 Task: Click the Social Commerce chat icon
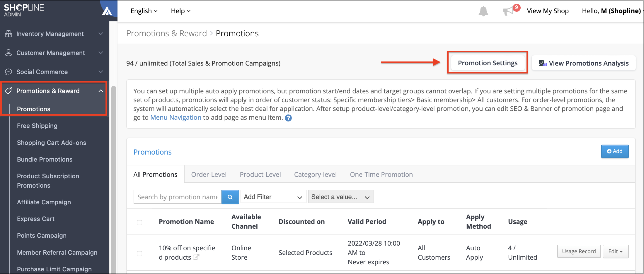click(8, 72)
